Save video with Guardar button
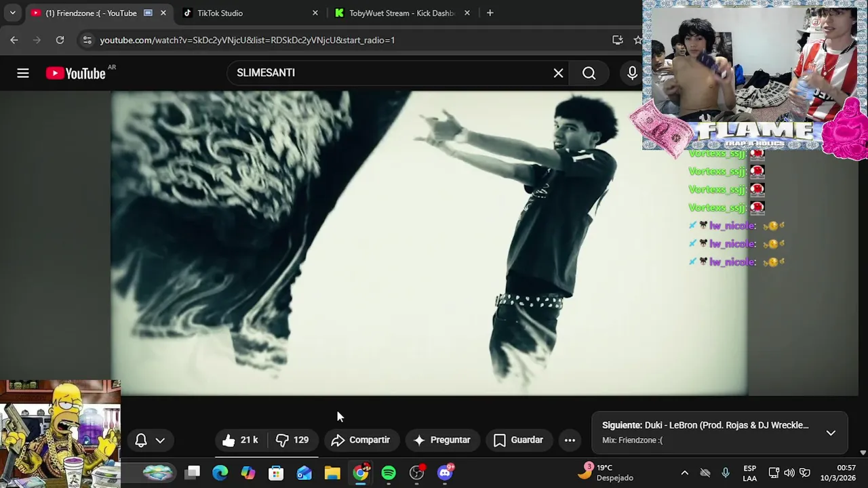This screenshot has height=488, width=868. point(519,440)
